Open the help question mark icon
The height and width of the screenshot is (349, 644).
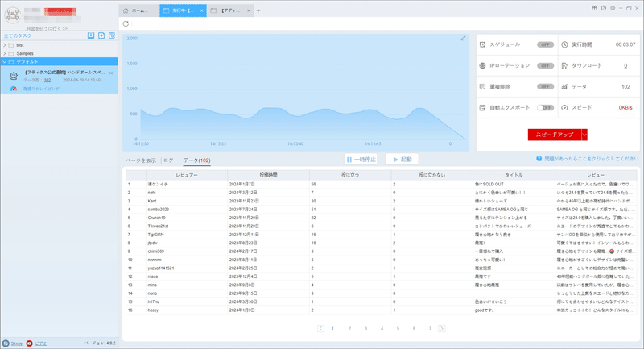(x=603, y=8)
